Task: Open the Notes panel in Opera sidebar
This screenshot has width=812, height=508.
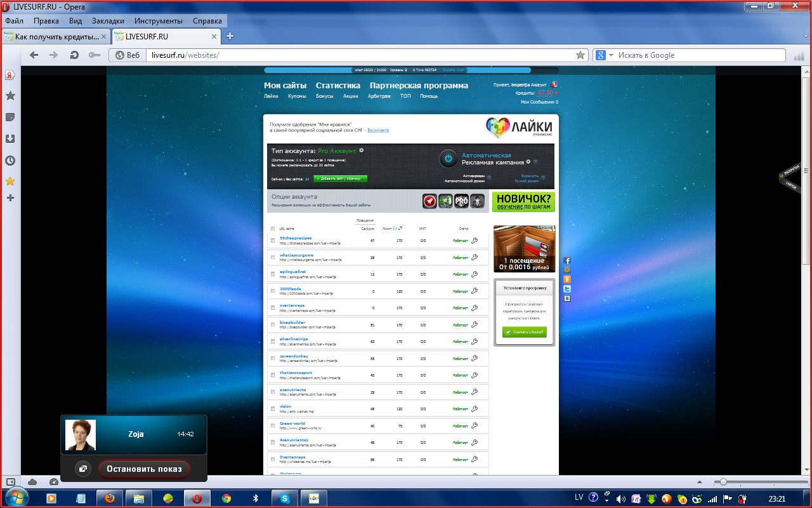Action: [10, 117]
